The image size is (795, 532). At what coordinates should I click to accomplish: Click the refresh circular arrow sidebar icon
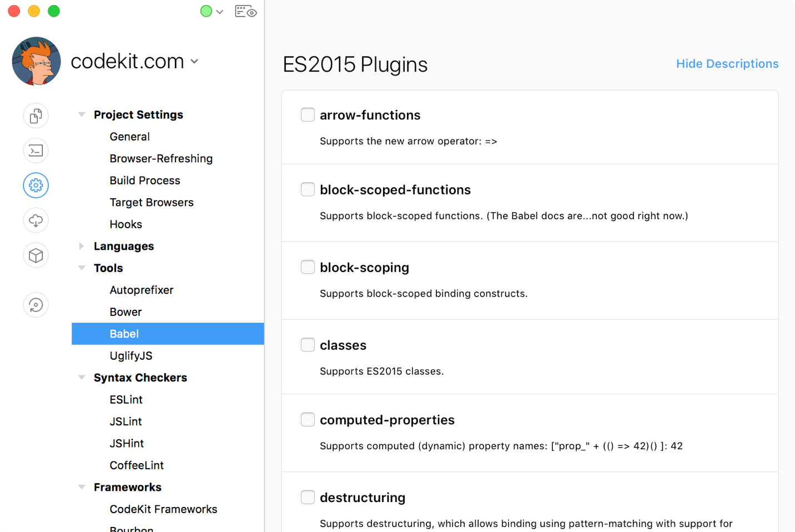coord(36,305)
